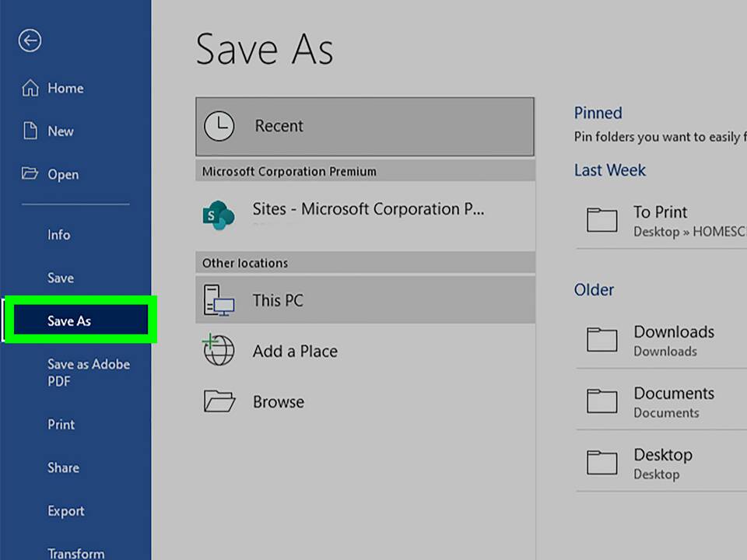The width and height of the screenshot is (747, 560).
Task: Click the This PC computer icon
Action: [x=219, y=300]
